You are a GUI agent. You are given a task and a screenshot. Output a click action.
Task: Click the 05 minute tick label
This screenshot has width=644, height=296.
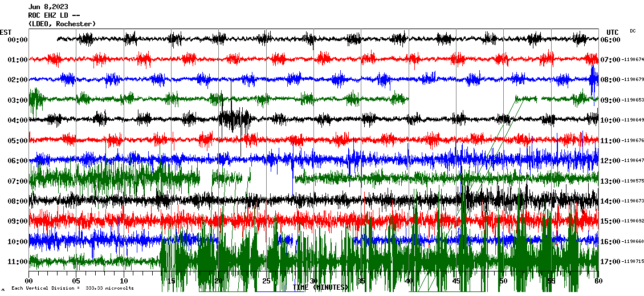(76, 281)
